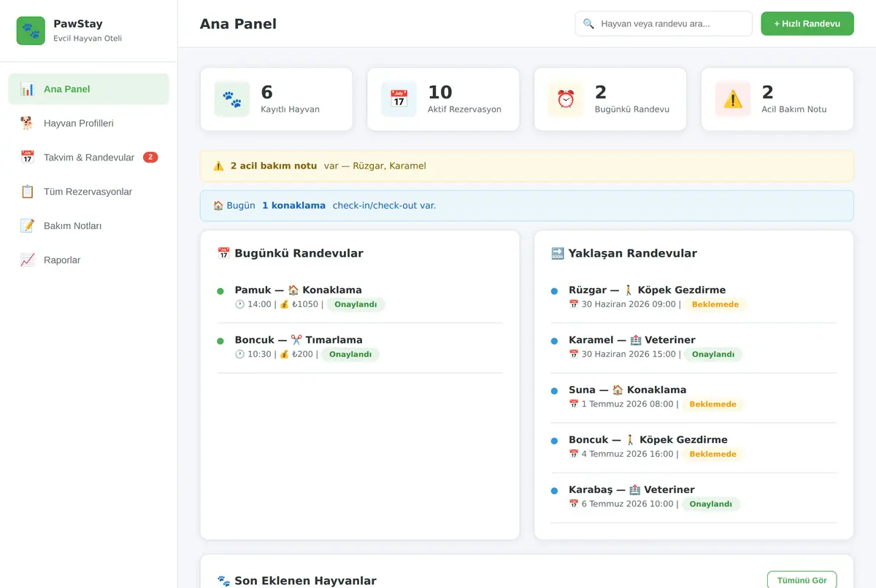Click the Aktif Rezervasyon calendar icon
The height and width of the screenshot is (588, 876).
point(399,99)
